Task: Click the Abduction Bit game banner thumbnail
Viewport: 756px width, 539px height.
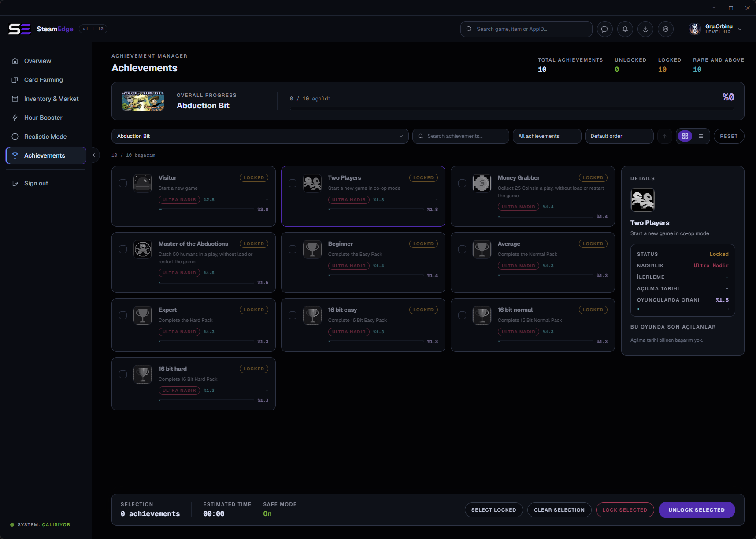Action: pyautogui.click(x=143, y=101)
